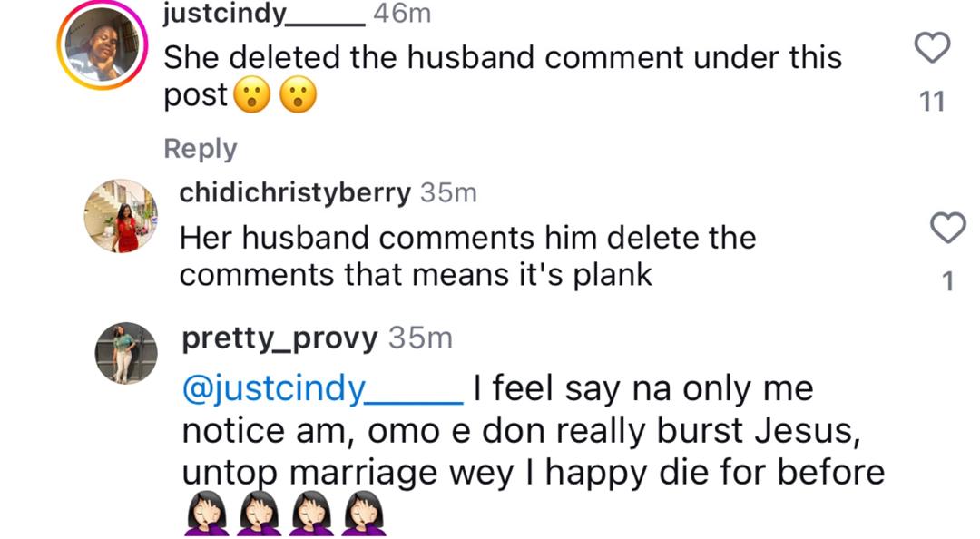Tap heart on chidichristyberry's reply

[949, 228]
